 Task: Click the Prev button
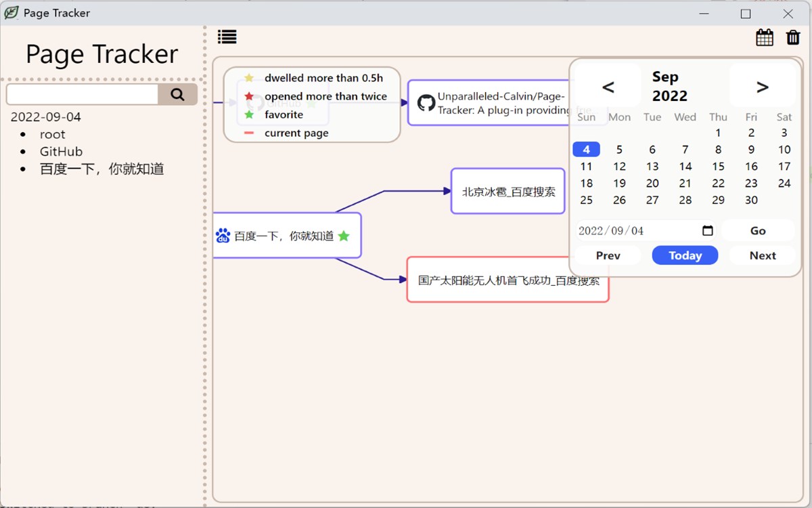point(608,255)
